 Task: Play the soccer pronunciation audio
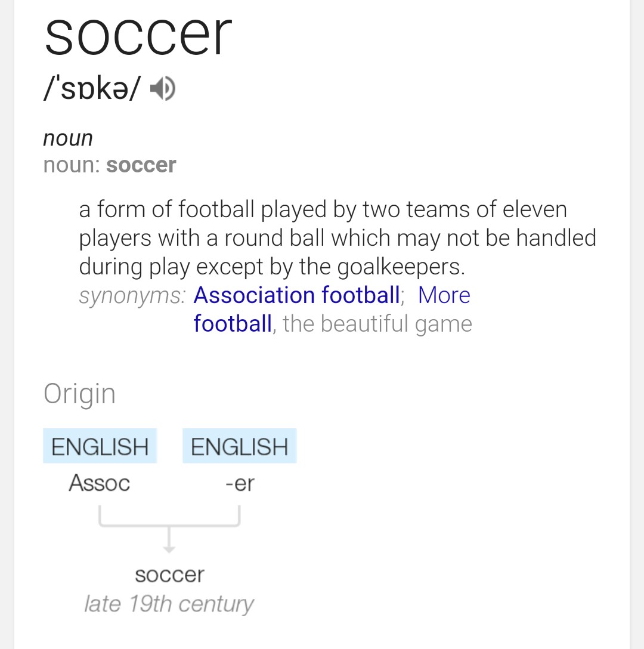(x=163, y=88)
